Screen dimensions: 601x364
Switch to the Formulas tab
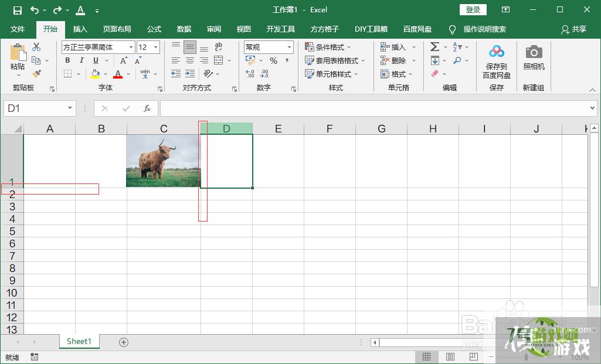pyautogui.click(x=154, y=29)
